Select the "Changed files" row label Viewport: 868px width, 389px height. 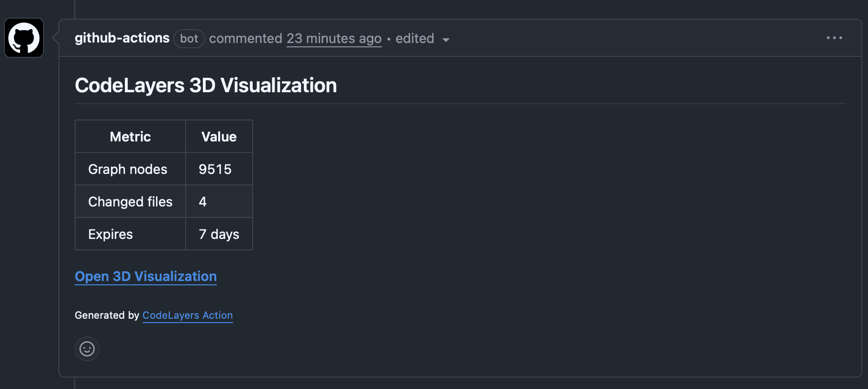130,201
